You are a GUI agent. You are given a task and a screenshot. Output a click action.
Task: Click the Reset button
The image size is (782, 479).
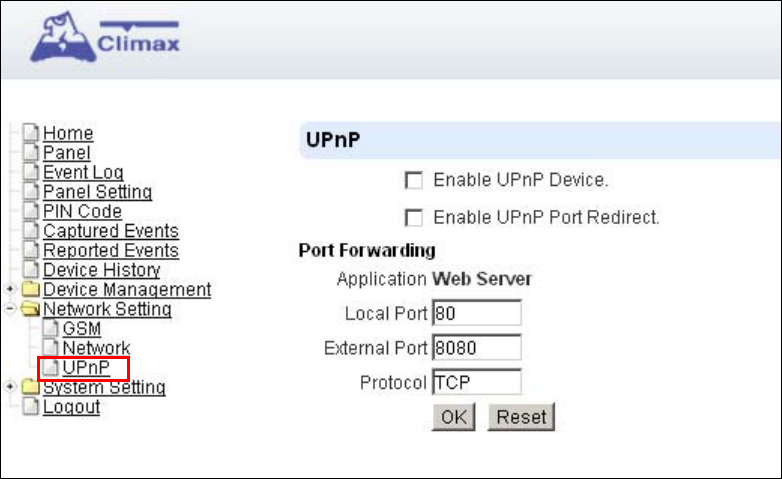point(521,417)
